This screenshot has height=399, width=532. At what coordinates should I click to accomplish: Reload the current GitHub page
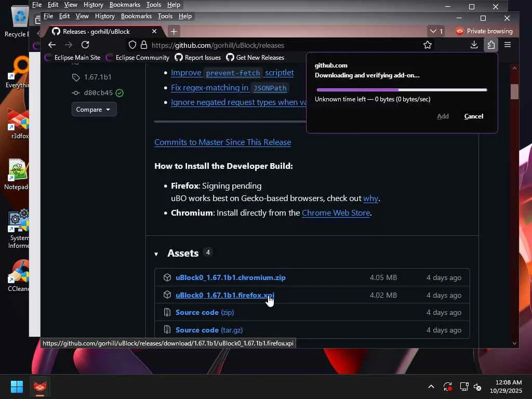[x=85, y=45]
